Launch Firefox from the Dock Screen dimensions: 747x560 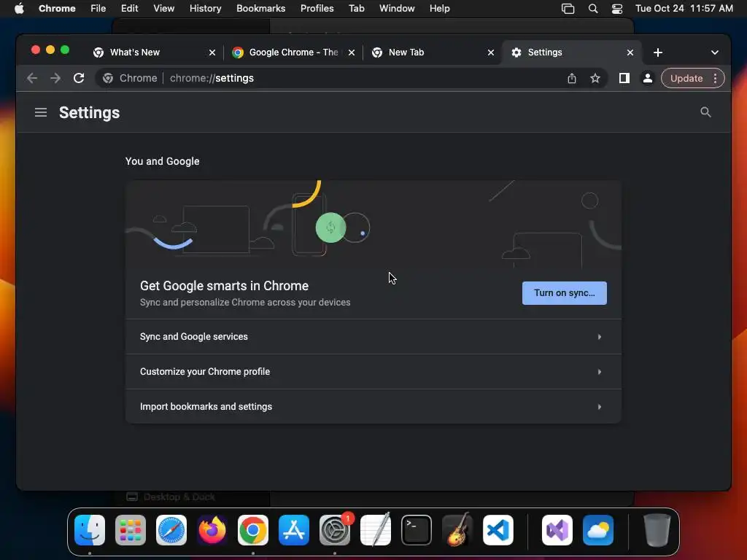point(212,530)
